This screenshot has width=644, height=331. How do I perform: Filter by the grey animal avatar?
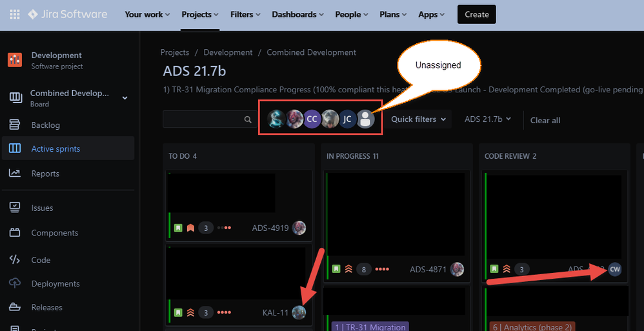pos(330,119)
